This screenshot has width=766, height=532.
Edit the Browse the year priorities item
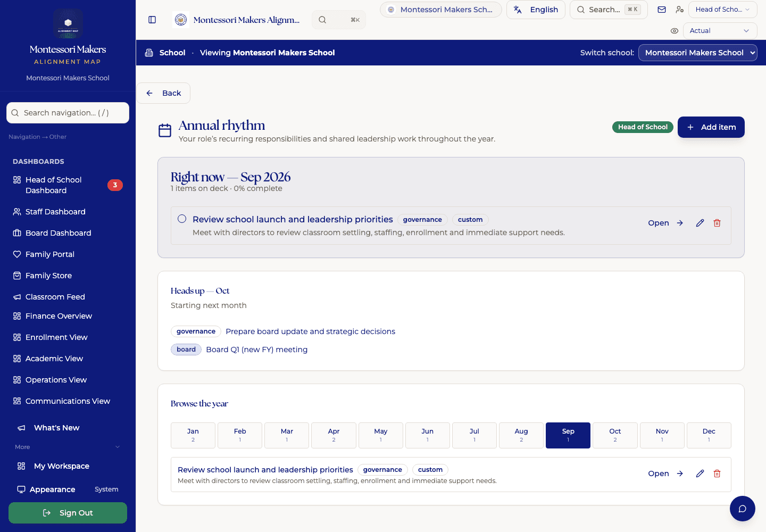coord(700,473)
